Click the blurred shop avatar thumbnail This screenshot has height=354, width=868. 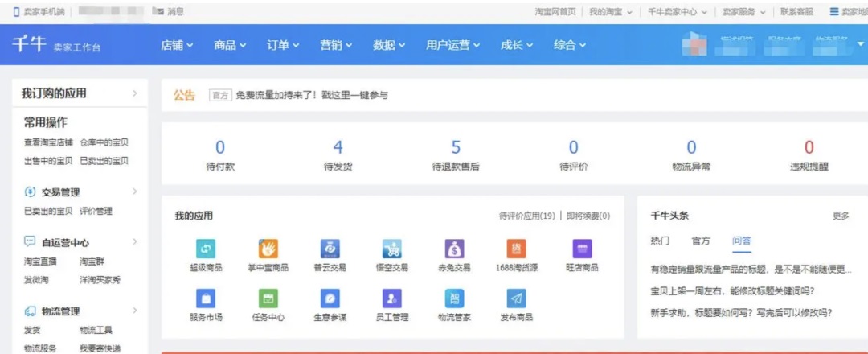(x=695, y=44)
